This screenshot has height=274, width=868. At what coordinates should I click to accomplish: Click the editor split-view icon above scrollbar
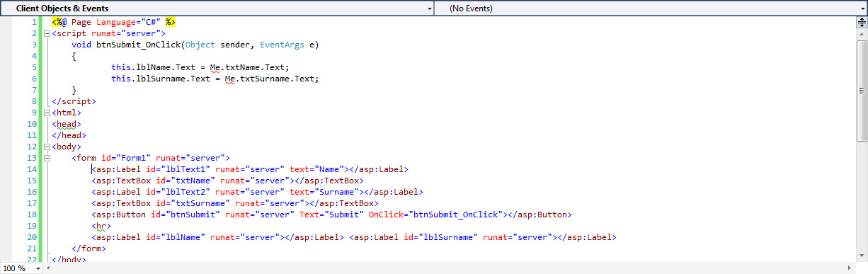(x=862, y=22)
